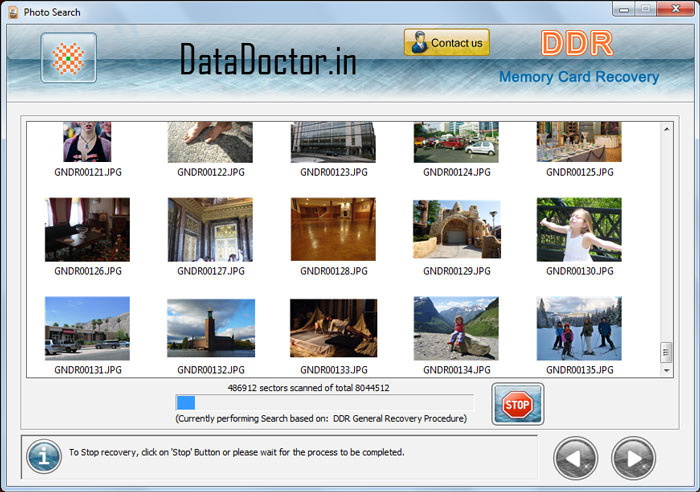Click the red Stop recovery button
Screen dimensions: 700x492
click(517, 404)
